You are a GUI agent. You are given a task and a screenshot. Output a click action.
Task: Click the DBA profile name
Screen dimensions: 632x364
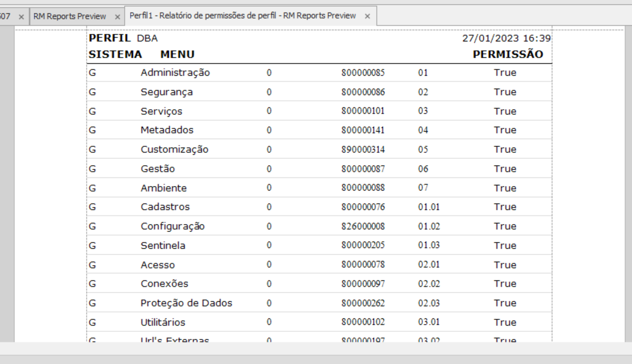tap(147, 38)
